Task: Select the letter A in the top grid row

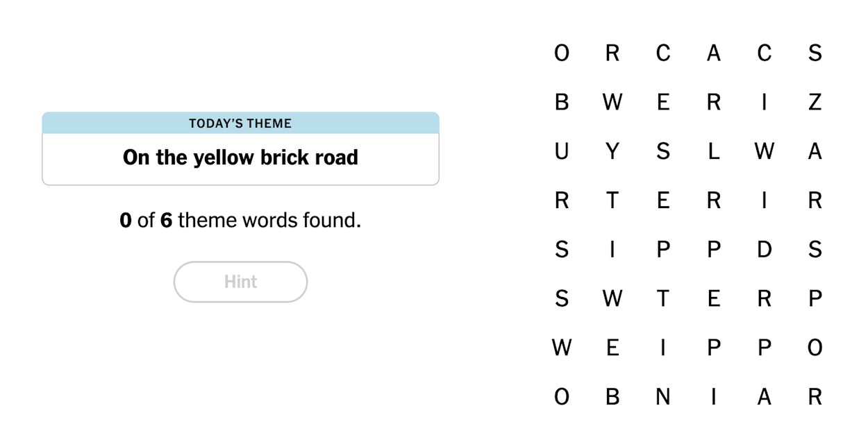Action: (714, 52)
